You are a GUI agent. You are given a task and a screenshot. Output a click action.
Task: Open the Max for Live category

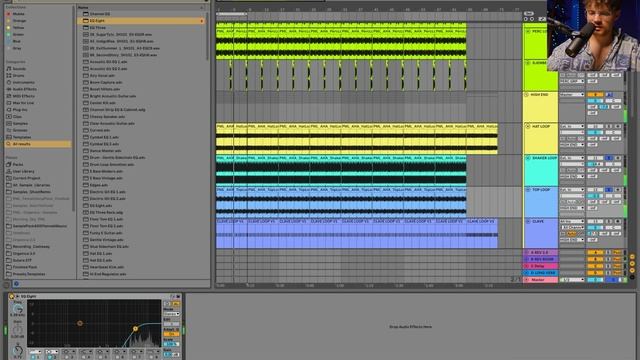pyautogui.click(x=20, y=103)
